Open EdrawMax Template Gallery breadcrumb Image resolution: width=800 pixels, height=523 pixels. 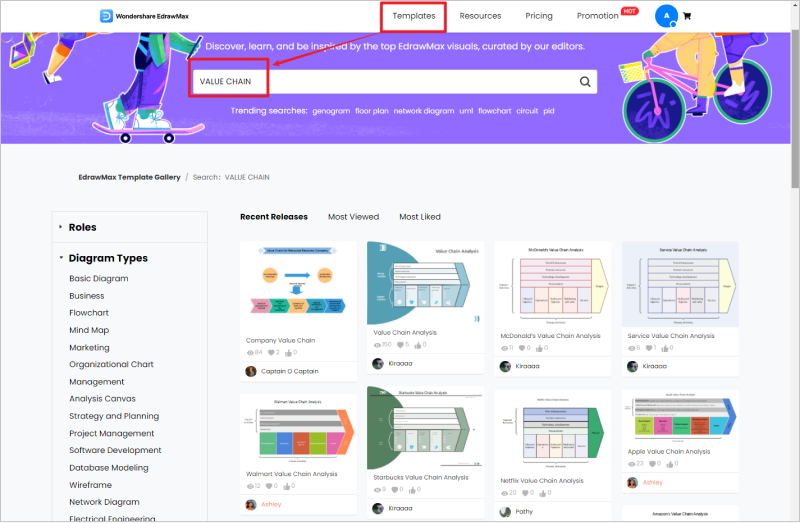click(129, 177)
